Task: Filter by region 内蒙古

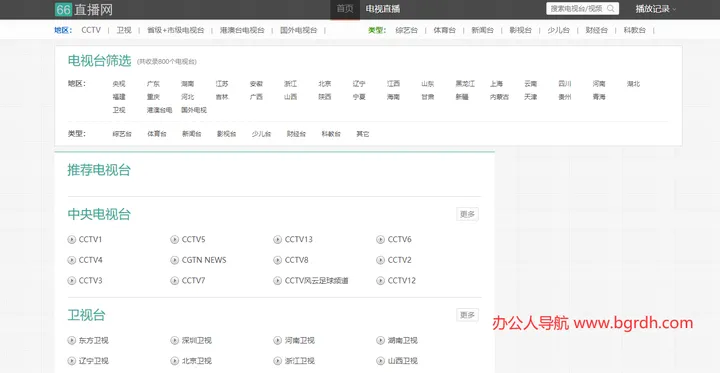Action: tap(500, 97)
